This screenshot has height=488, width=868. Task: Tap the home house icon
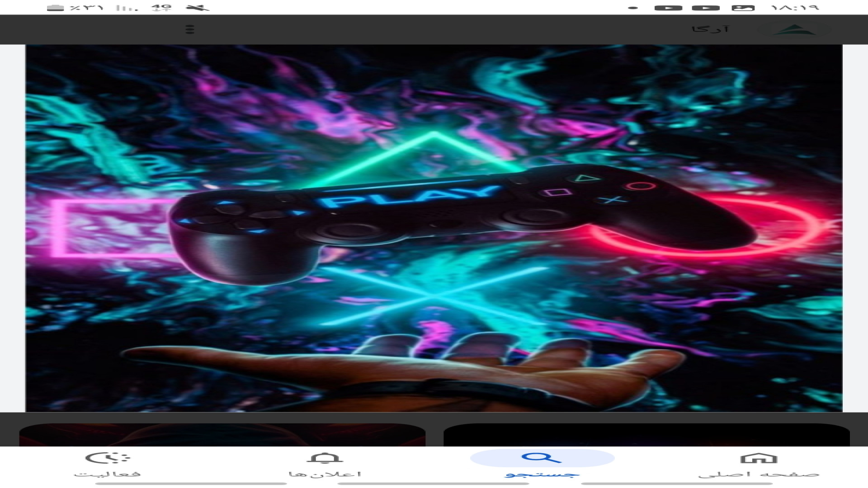759,459
